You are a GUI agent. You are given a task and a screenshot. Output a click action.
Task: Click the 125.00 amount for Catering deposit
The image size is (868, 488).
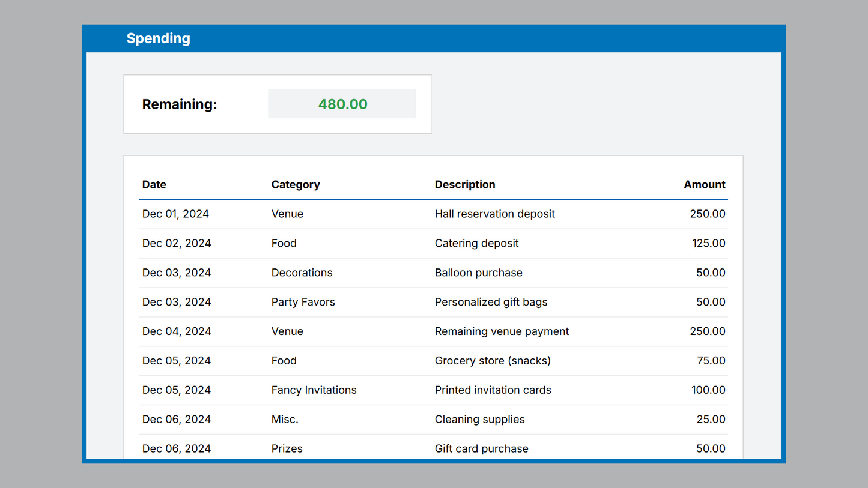pos(708,244)
